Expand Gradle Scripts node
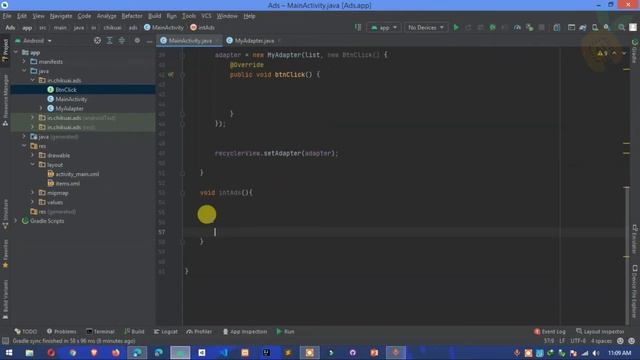This screenshot has width=640, height=360. [16, 221]
